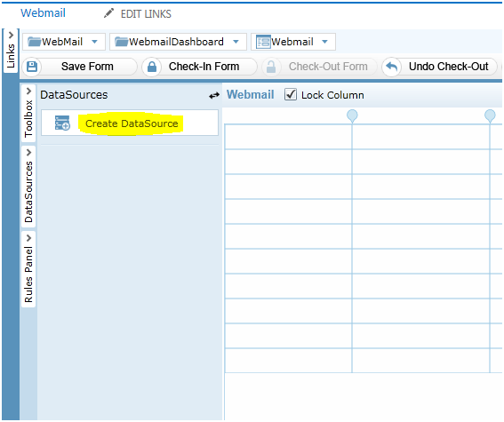Open the WebmailDashboard dropdown arrow

coord(236,42)
